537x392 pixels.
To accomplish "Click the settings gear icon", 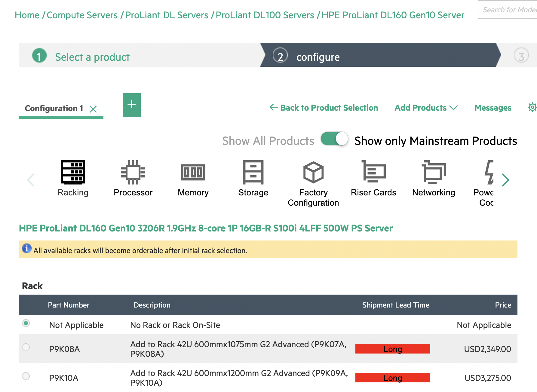I will [532, 107].
